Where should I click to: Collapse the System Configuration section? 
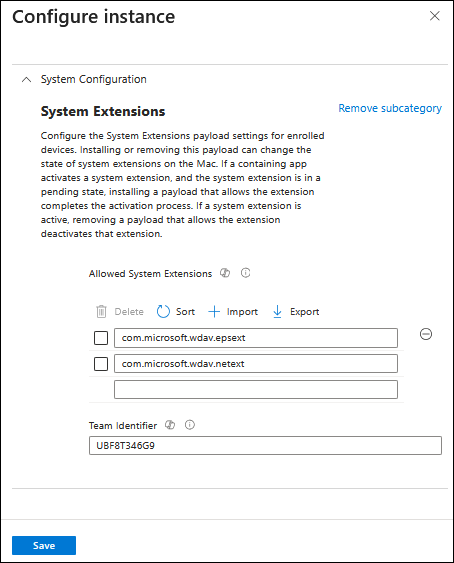(x=26, y=79)
